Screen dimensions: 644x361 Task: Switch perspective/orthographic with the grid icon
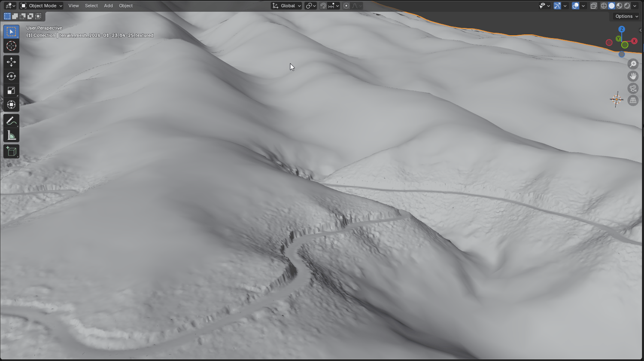tap(633, 101)
